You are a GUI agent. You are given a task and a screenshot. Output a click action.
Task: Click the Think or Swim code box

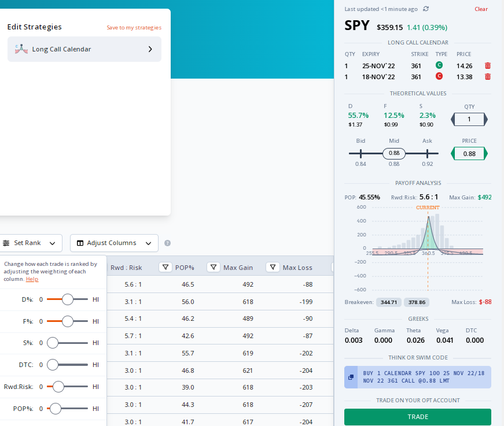(418, 377)
